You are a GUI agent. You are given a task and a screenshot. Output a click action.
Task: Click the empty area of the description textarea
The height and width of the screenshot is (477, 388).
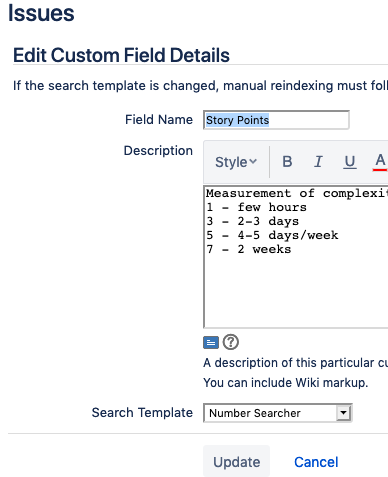pos(297,290)
